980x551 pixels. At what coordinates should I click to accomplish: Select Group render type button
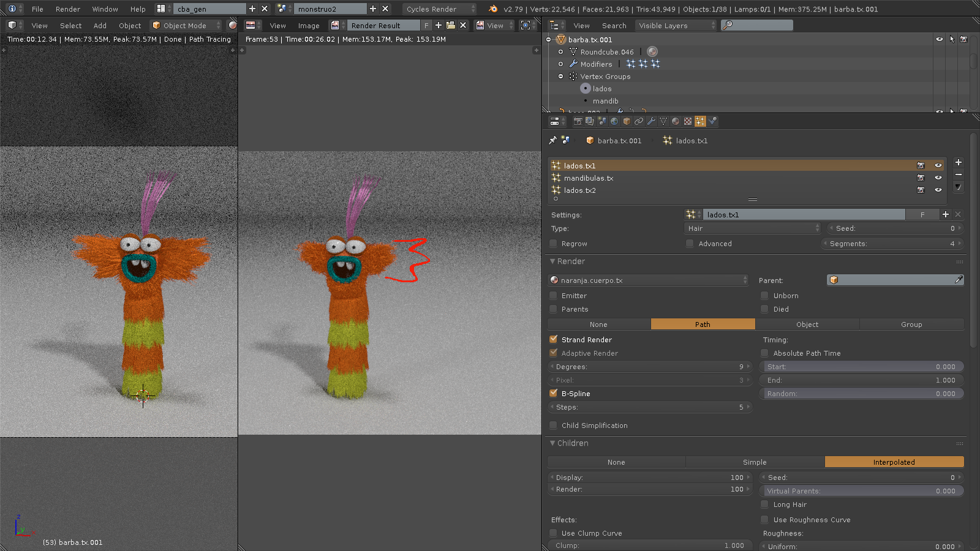coord(911,324)
